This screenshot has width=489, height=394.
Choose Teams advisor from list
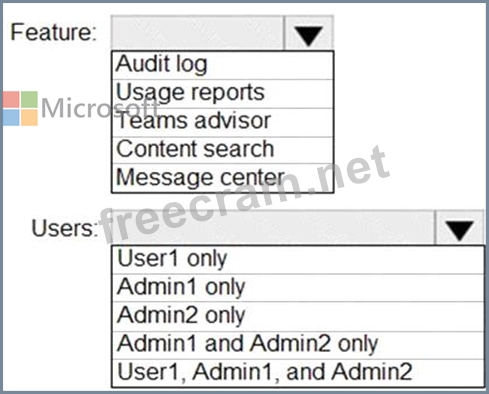click(x=223, y=122)
